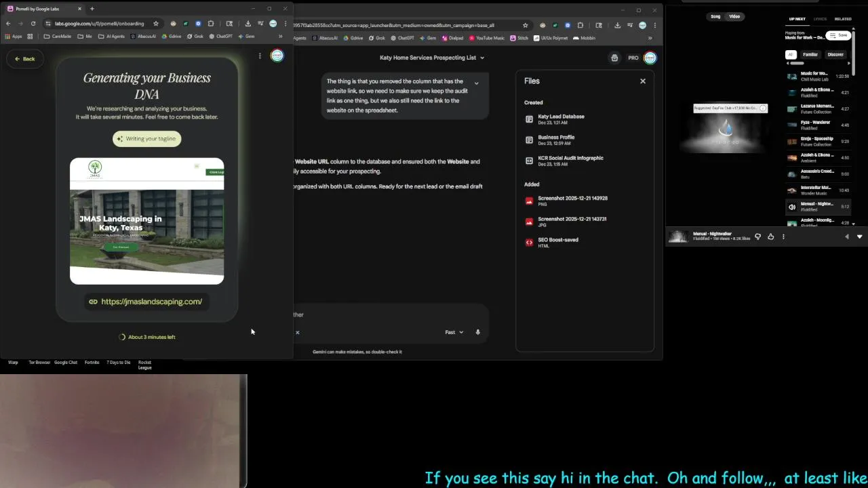Open the Abacus.AI bookmark in Pomelli window

point(143,37)
